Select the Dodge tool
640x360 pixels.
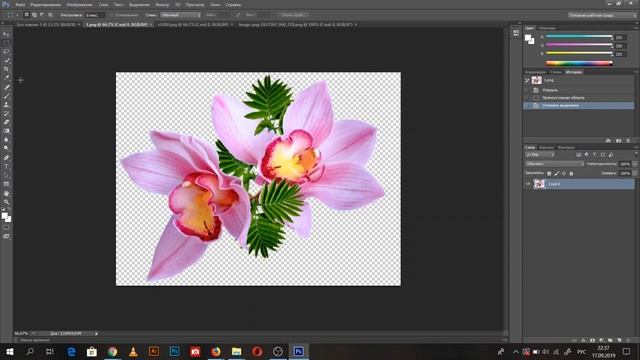(x=6, y=149)
